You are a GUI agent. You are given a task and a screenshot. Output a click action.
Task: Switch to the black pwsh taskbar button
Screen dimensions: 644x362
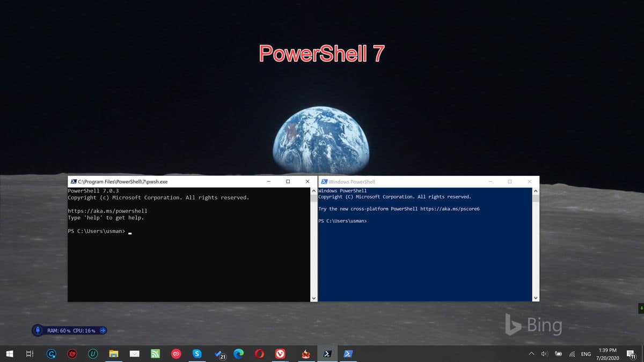[x=327, y=354]
